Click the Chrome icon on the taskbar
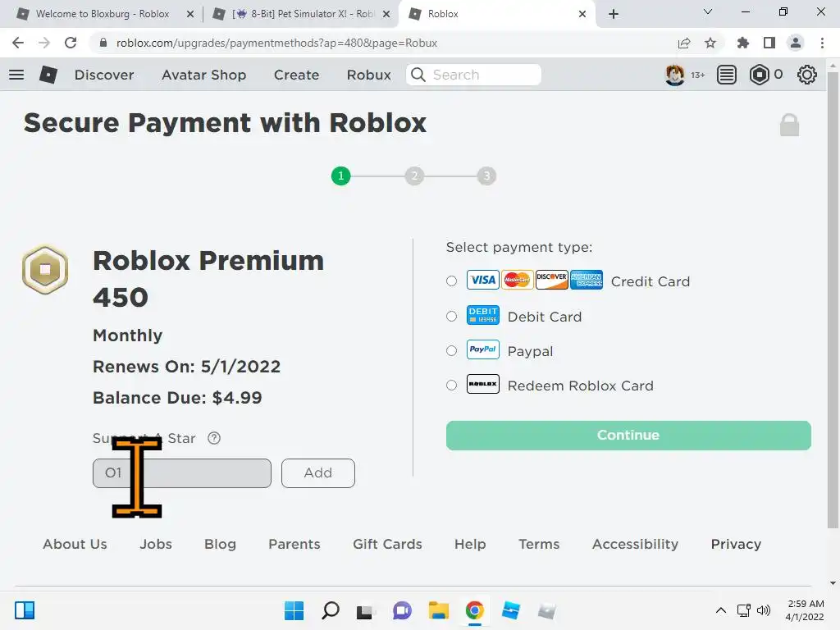Screen dimensions: 840x630 tap(475, 610)
